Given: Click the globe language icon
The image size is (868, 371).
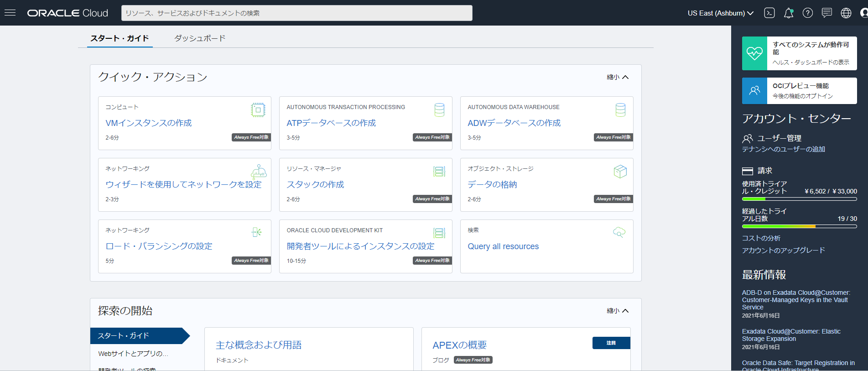Looking at the screenshot, I should pos(846,13).
